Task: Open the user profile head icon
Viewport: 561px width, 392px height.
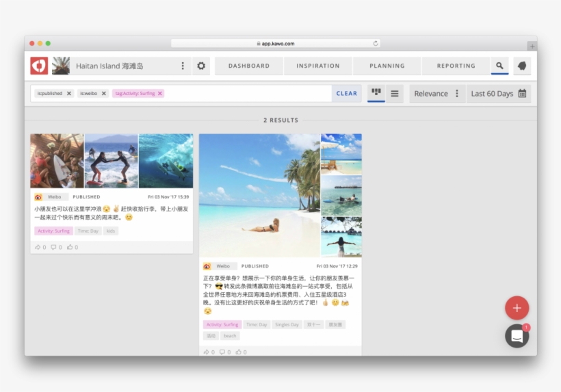Action: pos(522,66)
